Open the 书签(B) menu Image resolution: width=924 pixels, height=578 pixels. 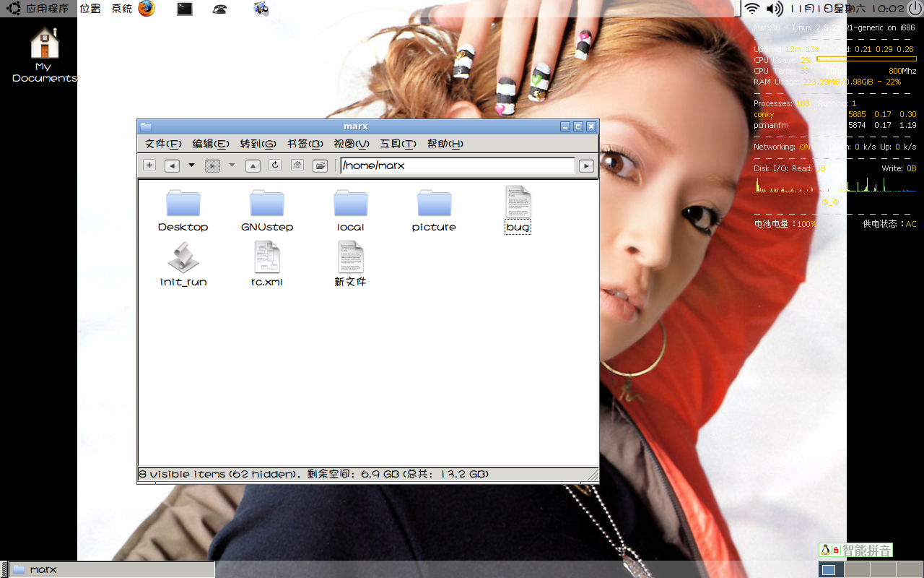[x=305, y=144]
